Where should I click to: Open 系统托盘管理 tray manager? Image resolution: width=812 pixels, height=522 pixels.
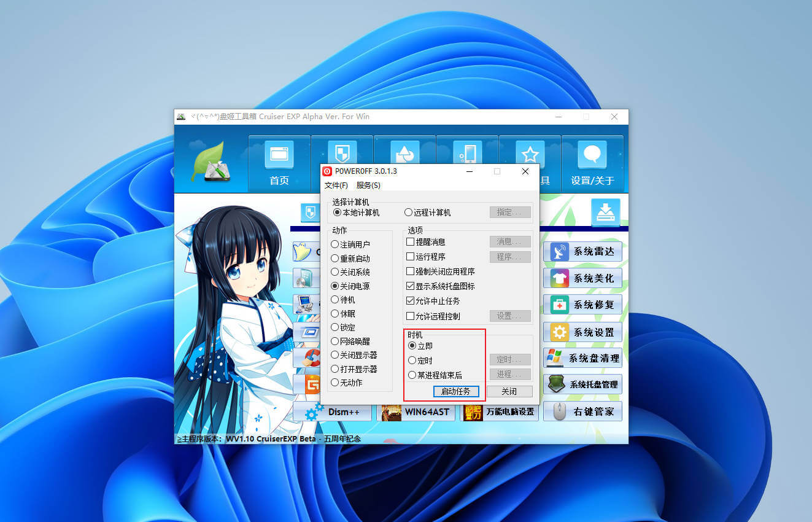582,384
